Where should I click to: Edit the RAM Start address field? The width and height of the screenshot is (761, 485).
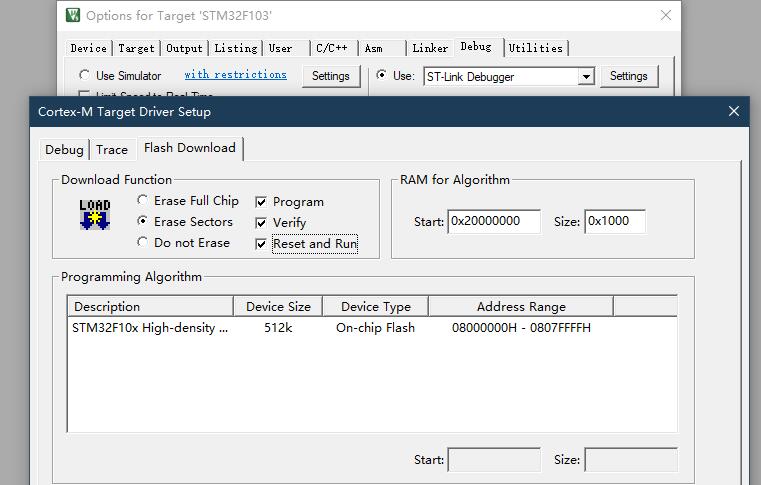point(494,221)
